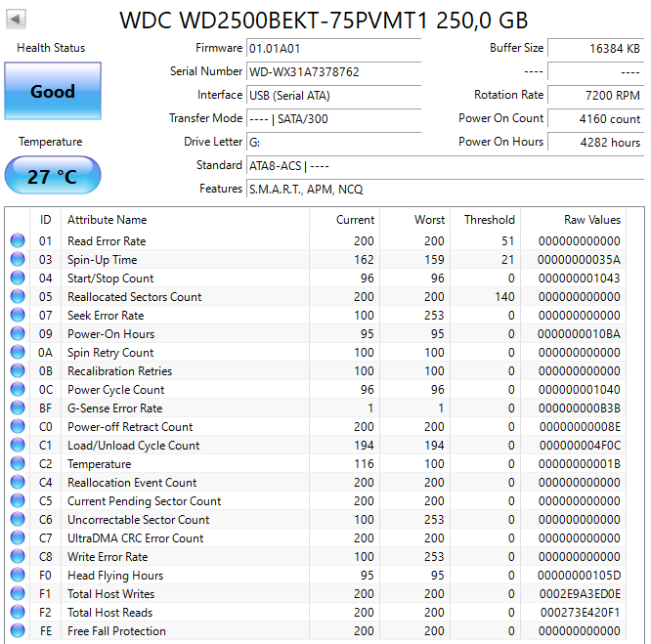Click the Features field listing S.M.A.R.T., APM, NCQ
The image size is (651, 644).
(445, 190)
